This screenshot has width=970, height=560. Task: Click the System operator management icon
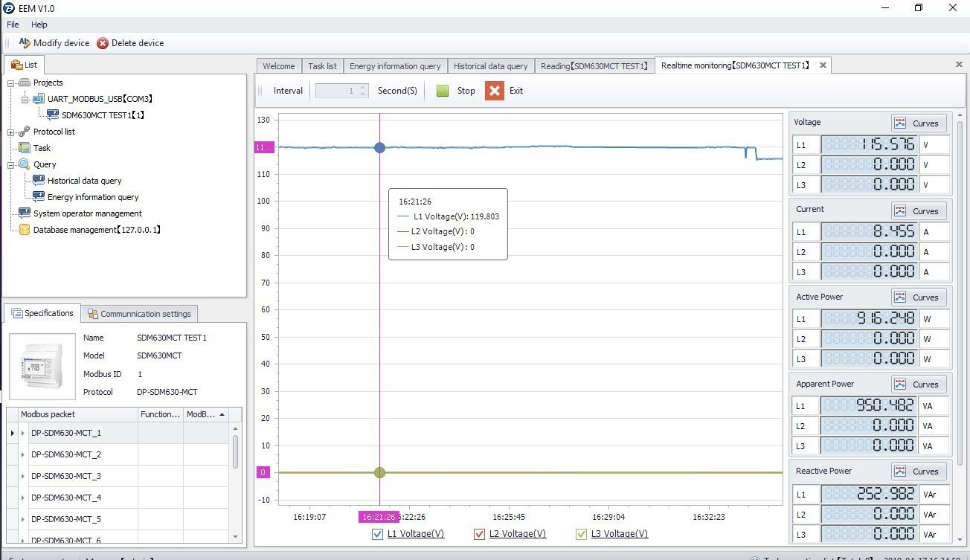click(25, 213)
